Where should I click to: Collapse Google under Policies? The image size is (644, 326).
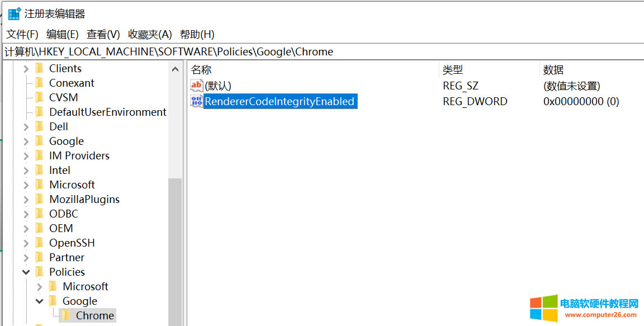coord(40,301)
